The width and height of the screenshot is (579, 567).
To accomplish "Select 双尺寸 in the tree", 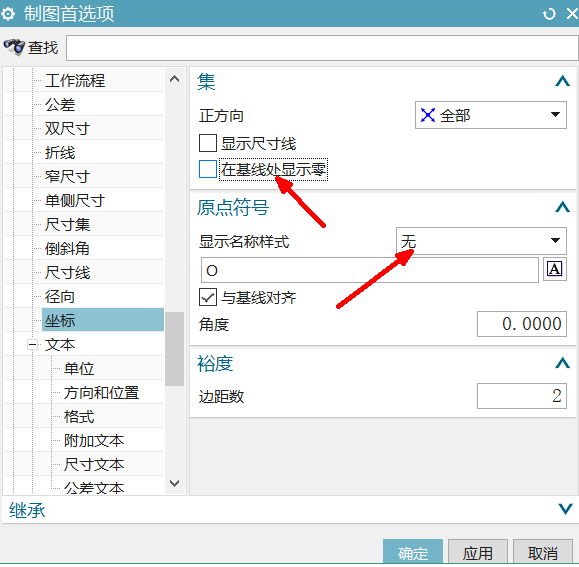I will [x=67, y=129].
